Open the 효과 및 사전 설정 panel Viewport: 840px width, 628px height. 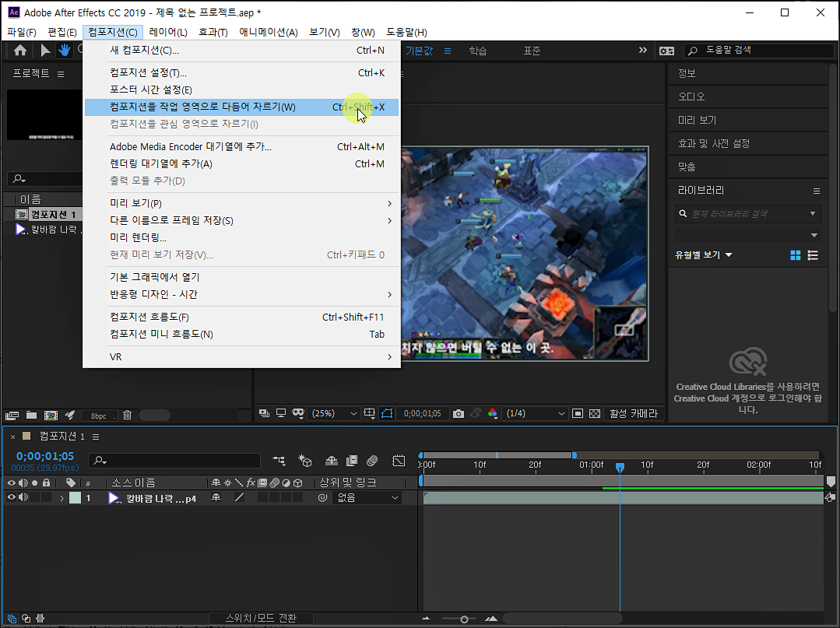coord(748,143)
